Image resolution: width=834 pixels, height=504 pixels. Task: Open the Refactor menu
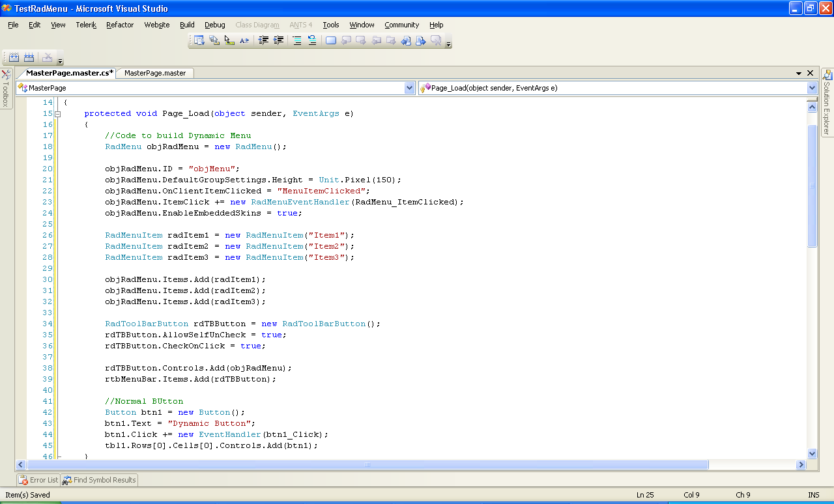pyautogui.click(x=120, y=25)
